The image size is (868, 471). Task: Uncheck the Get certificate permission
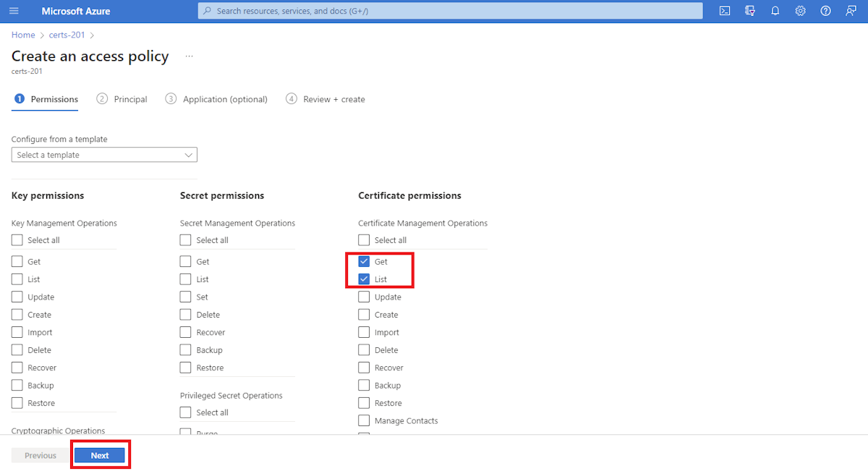pos(364,261)
